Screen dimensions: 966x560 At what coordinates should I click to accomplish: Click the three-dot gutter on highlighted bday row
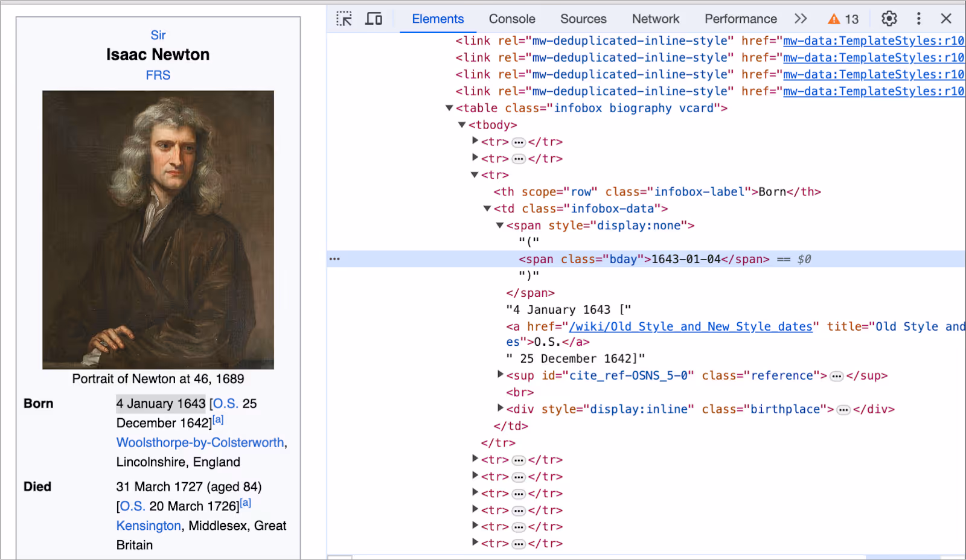click(334, 259)
